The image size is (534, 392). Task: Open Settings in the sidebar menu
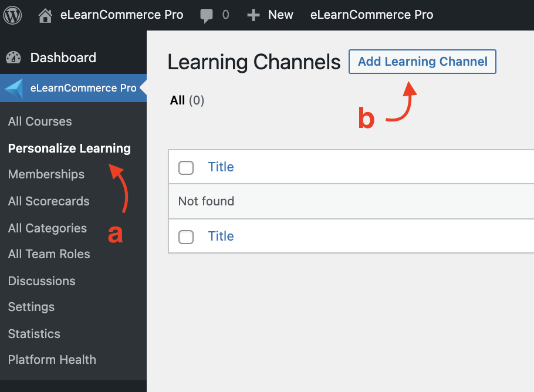pyautogui.click(x=31, y=307)
